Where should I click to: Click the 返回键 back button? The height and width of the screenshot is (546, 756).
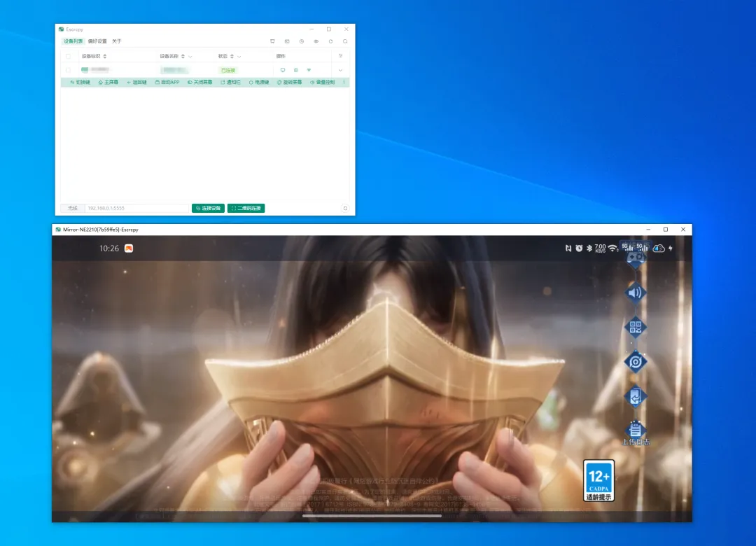[136, 83]
